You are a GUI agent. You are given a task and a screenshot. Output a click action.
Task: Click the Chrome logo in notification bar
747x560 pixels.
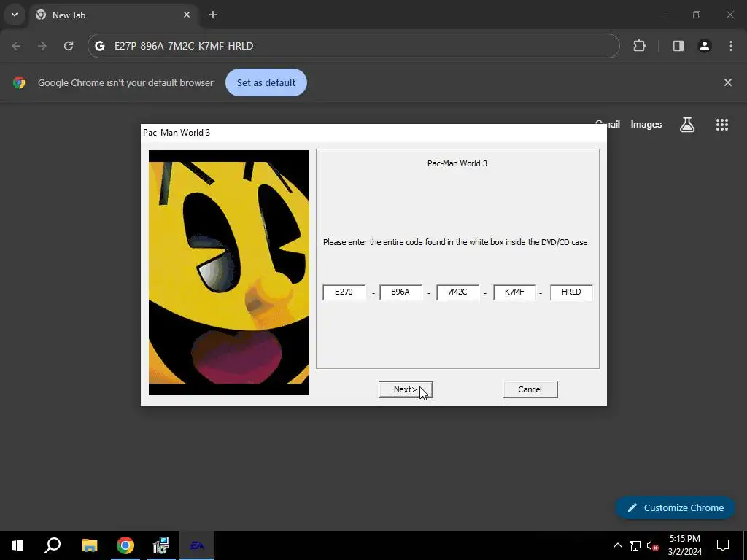[x=19, y=82]
